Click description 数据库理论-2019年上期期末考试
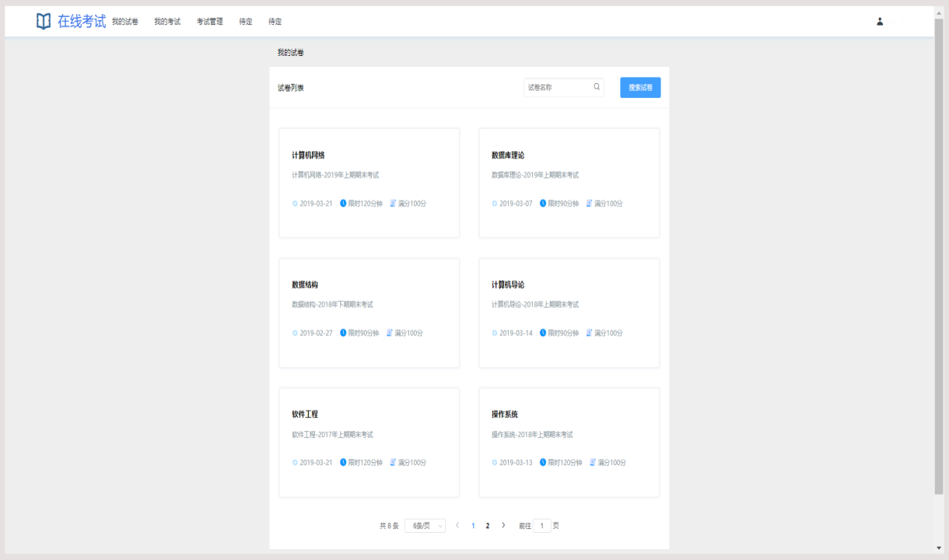Viewport: 949px width, 560px height. click(x=535, y=175)
